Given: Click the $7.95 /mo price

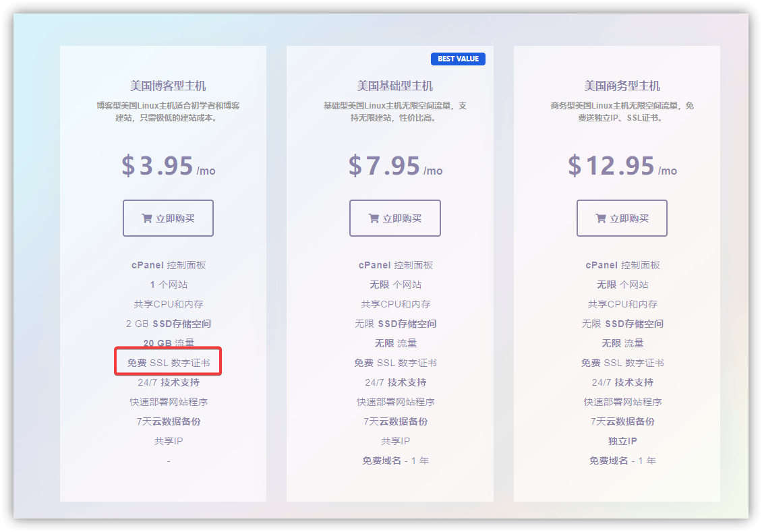Looking at the screenshot, I should point(395,166).
